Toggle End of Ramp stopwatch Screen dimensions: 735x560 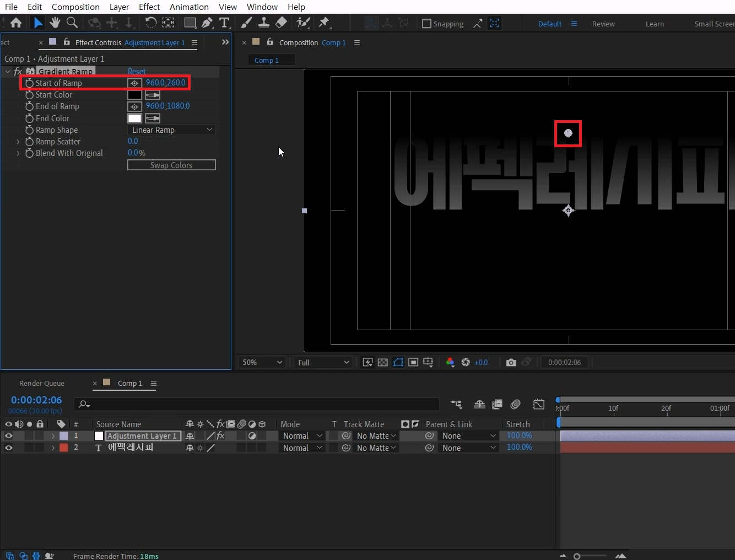30,106
